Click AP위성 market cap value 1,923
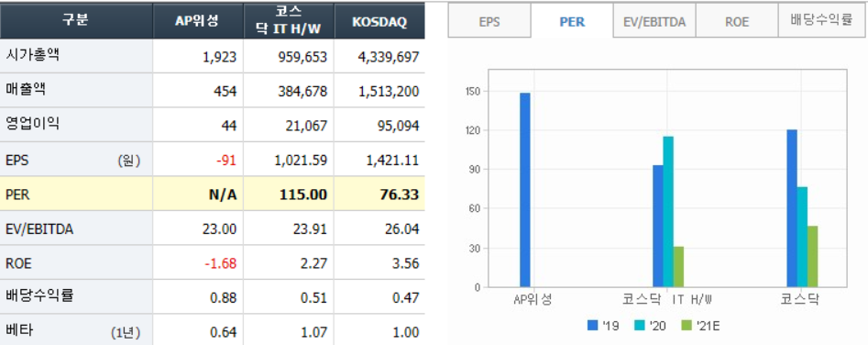Screen dimensions: 868x345 (220, 57)
